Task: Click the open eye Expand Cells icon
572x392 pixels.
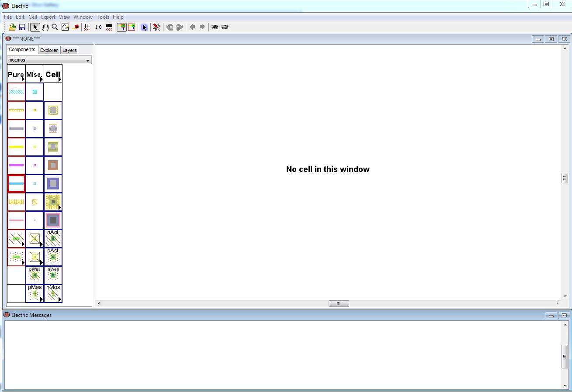Action: (x=215, y=27)
